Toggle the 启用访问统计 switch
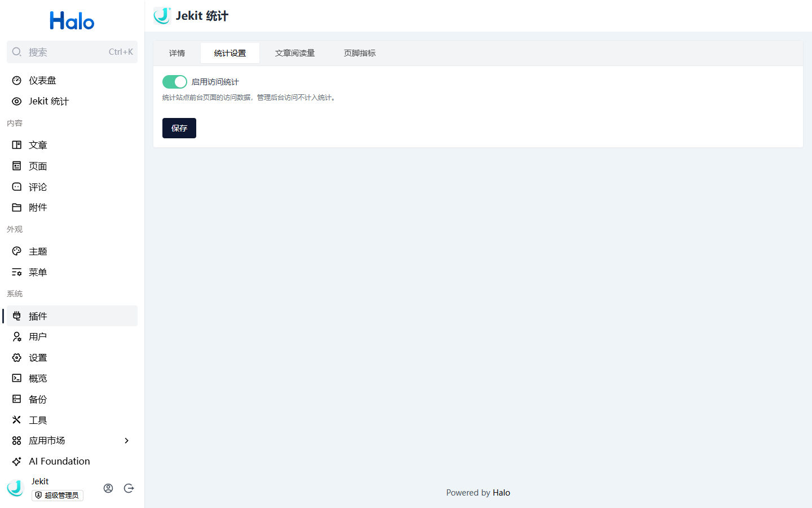Viewport: 812px width, 508px height. pyautogui.click(x=175, y=82)
